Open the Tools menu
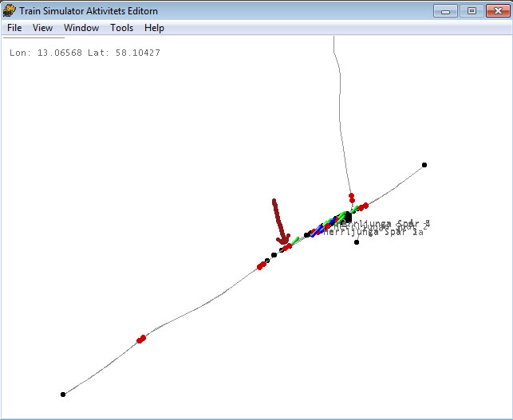 coord(122,28)
